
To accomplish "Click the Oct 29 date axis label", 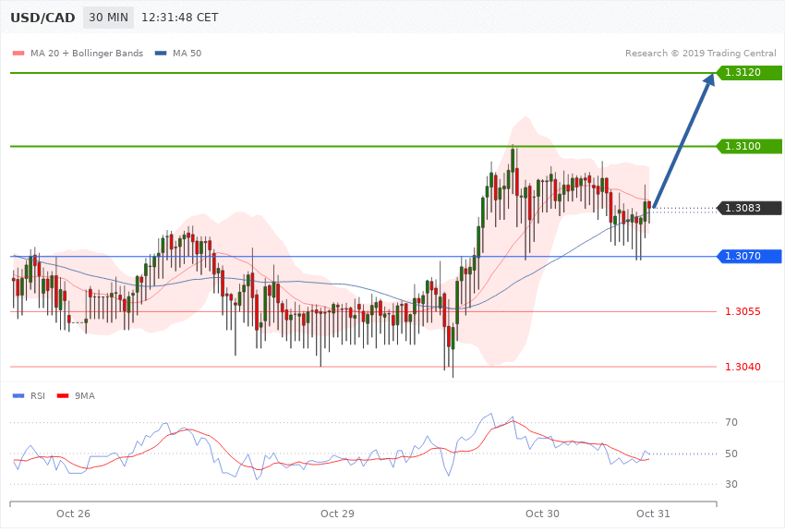I will (x=337, y=514).
